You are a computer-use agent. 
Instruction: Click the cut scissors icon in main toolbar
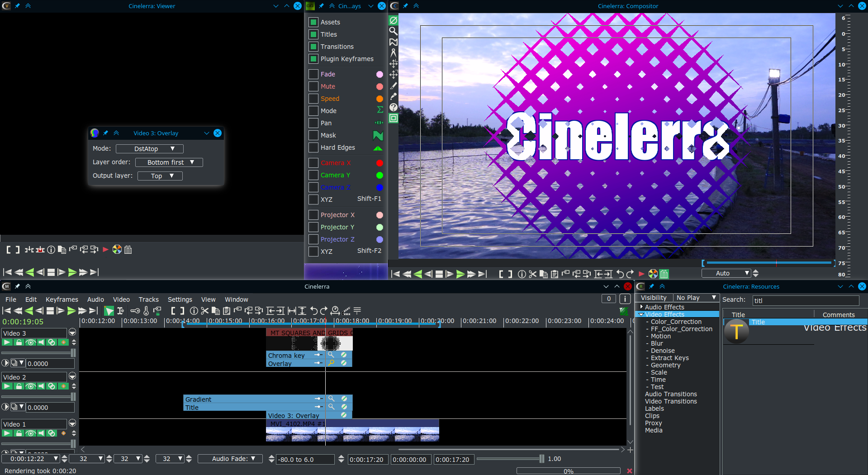205,311
